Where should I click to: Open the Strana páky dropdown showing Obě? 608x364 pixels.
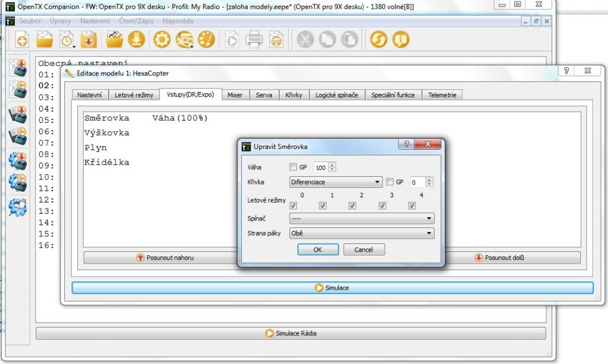(x=361, y=233)
